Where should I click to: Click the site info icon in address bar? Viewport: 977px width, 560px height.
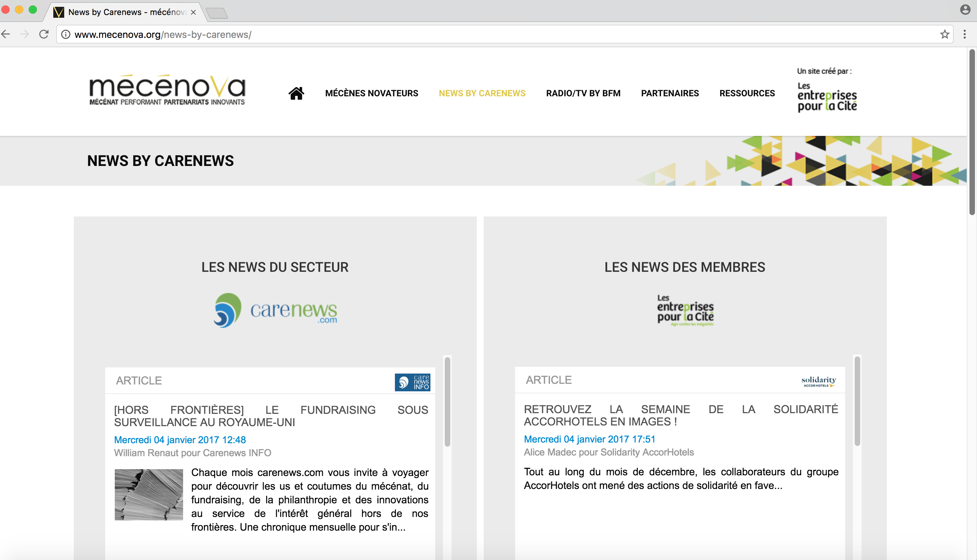coord(66,34)
